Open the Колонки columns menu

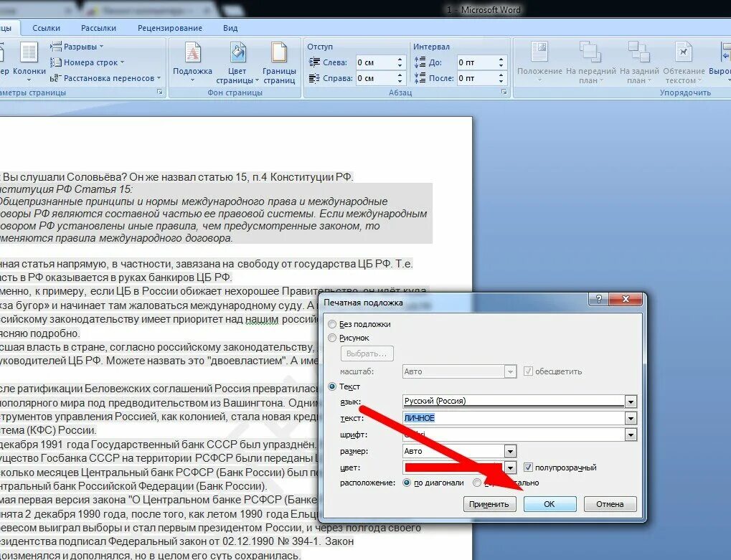(29, 62)
